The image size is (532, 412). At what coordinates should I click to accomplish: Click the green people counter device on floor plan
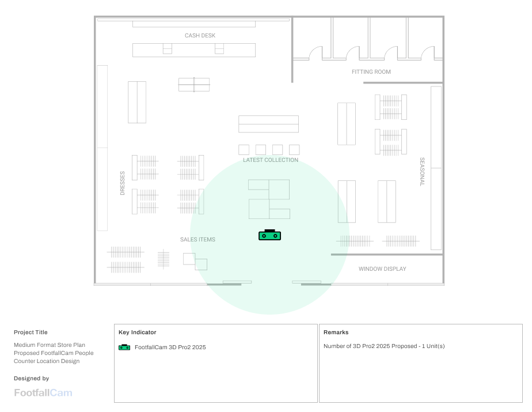pos(269,235)
